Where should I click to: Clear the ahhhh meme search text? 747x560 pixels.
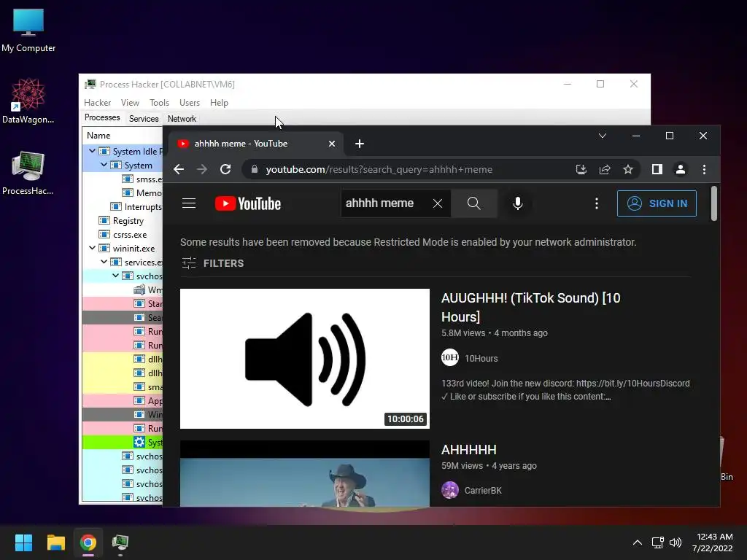(x=438, y=203)
